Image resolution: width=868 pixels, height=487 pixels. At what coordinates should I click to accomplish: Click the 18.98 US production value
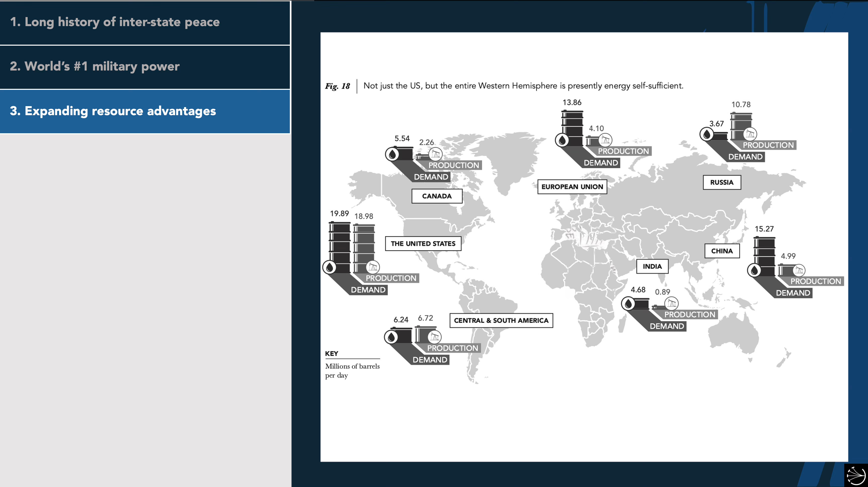pos(364,216)
